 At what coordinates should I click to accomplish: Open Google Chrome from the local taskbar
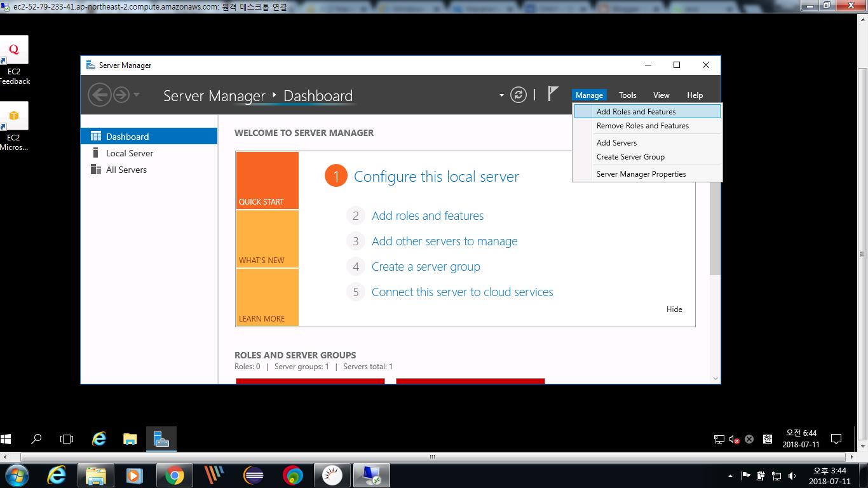pyautogui.click(x=175, y=475)
